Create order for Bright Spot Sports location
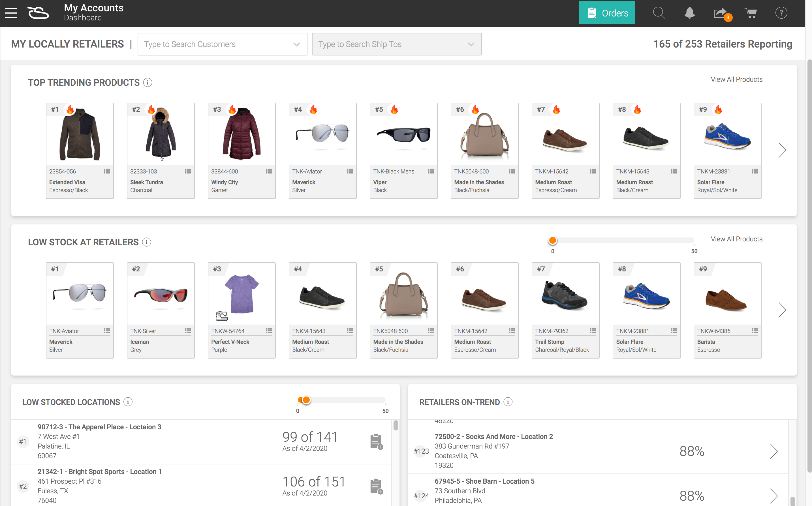Viewport: 812px width, 506px height. [377, 486]
